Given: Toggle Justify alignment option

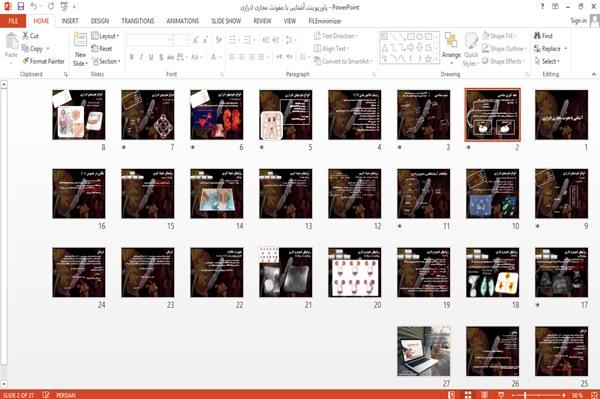Looking at the screenshot, I should [x=261, y=57].
